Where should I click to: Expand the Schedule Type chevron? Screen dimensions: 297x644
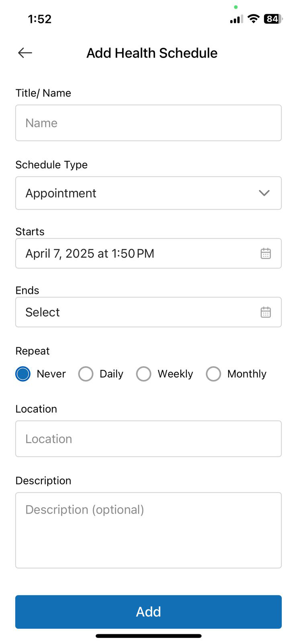pos(264,193)
